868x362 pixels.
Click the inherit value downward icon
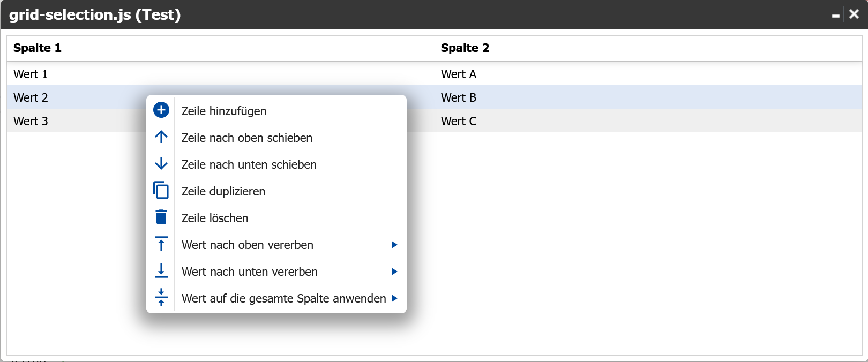(161, 271)
